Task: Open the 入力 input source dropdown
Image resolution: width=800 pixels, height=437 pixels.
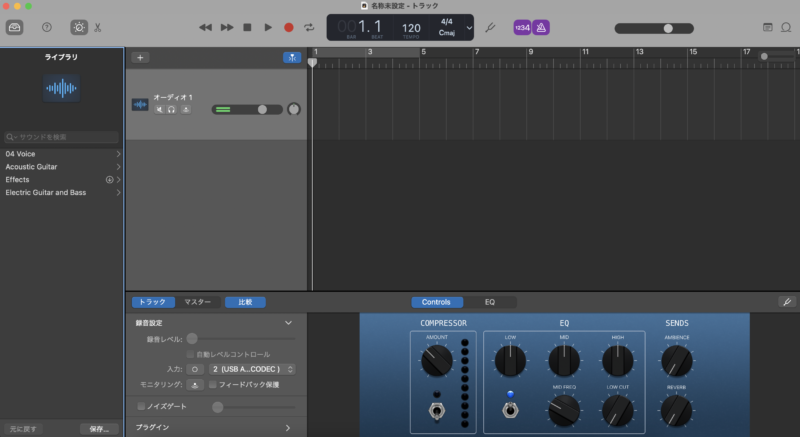Action: (x=251, y=369)
